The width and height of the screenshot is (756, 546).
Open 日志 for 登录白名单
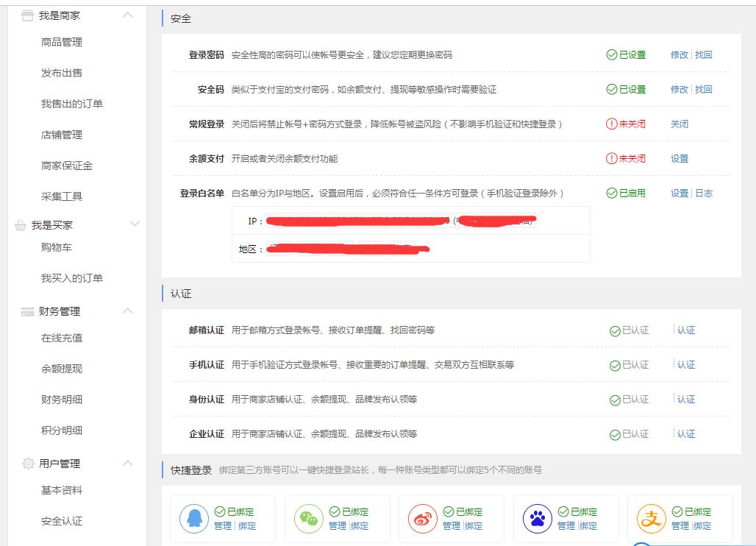click(x=704, y=194)
